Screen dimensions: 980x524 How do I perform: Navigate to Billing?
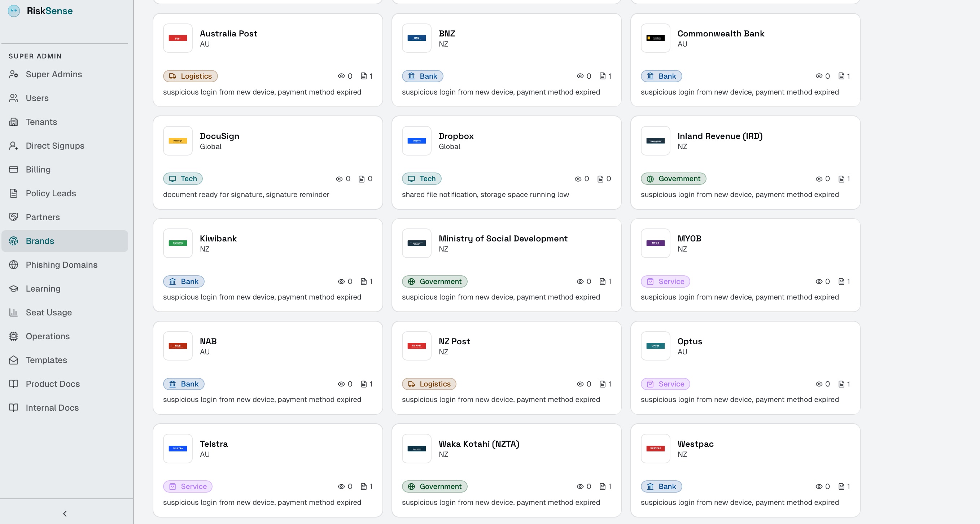point(65,169)
